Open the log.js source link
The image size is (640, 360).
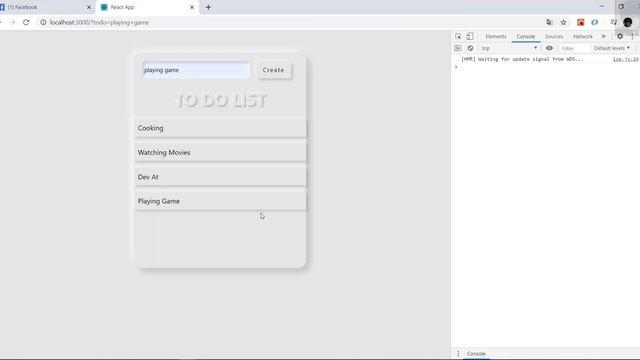pos(625,59)
